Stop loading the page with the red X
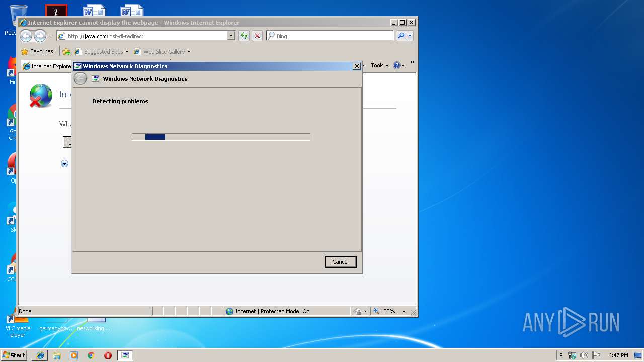Viewport: 644px width, 362px height. click(257, 36)
